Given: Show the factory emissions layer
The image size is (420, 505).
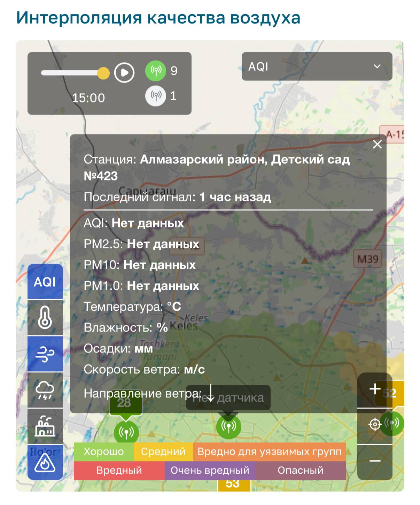Looking at the screenshot, I should click(x=45, y=426).
